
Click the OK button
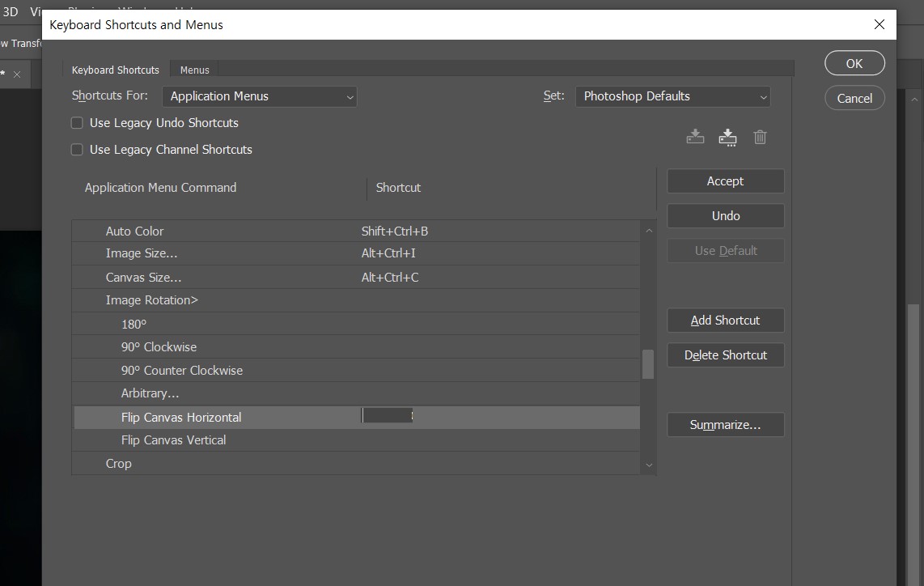click(x=854, y=63)
